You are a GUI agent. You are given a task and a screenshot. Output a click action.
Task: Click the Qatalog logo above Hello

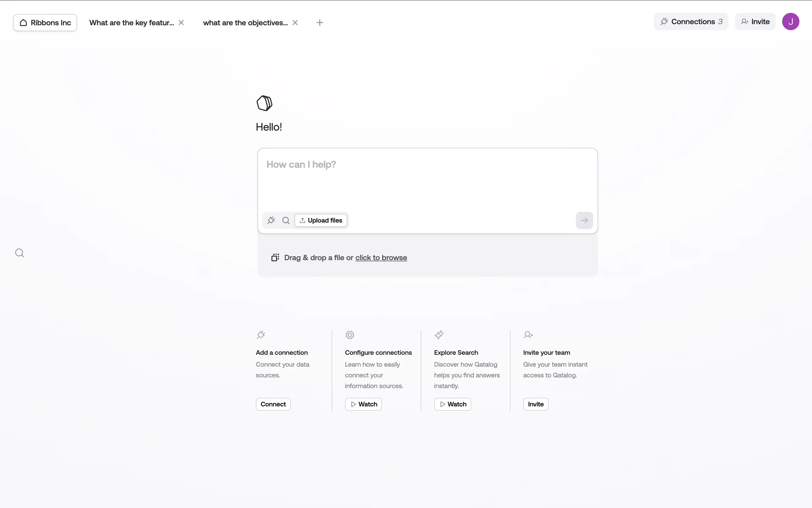pos(264,103)
